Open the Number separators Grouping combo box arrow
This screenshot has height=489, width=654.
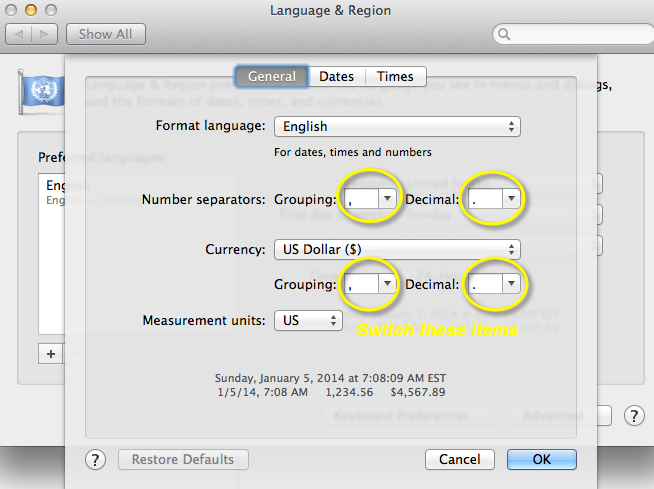pos(387,199)
